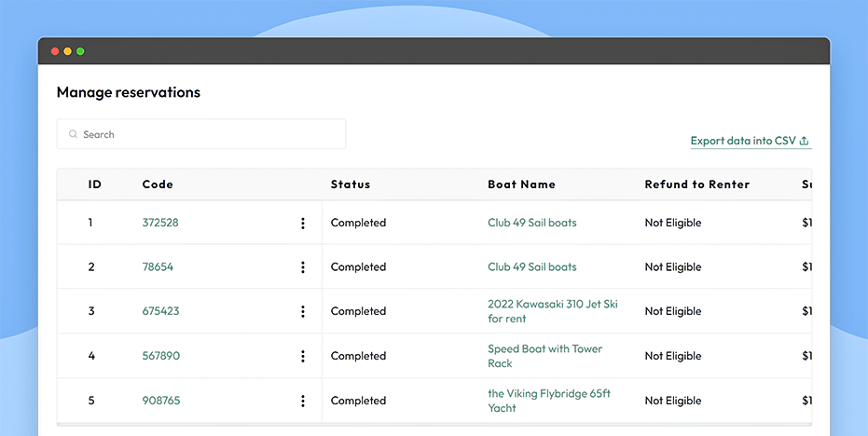Image resolution: width=868 pixels, height=436 pixels.
Task: Open reservation code 908765
Action: [161, 401]
